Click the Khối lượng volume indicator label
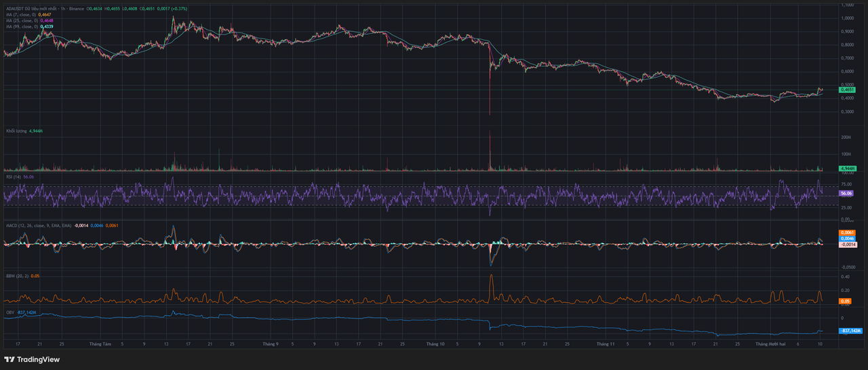Viewport: 868px width, 370px height. click(x=16, y=130)
